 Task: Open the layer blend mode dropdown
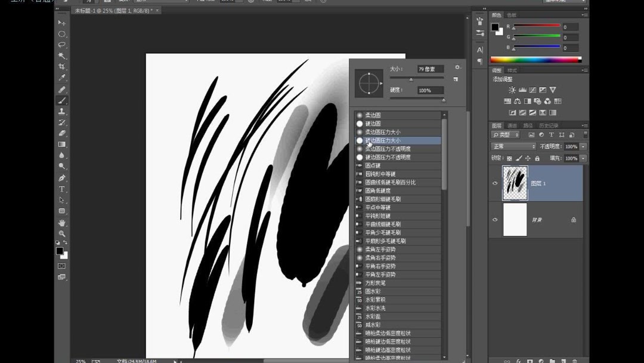tap(513, 146)
